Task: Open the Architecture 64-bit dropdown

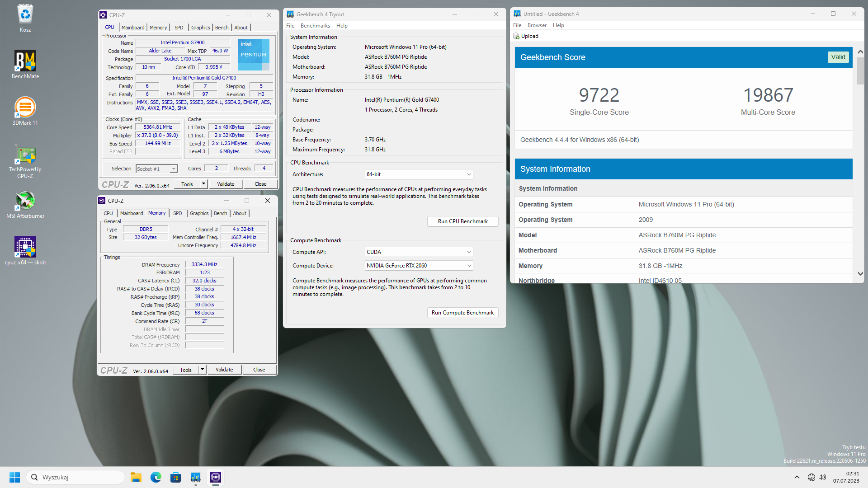Action: pos(419,174)
